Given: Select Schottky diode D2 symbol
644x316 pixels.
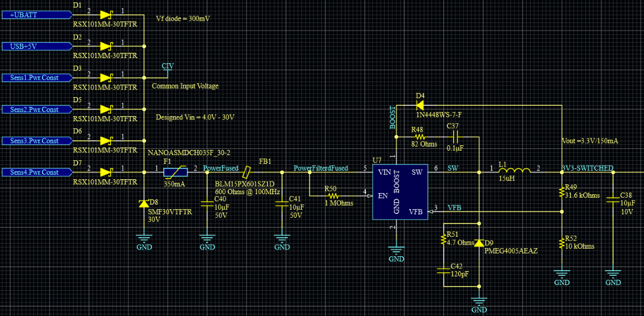Looking at the screenshot, I should 106,47.
